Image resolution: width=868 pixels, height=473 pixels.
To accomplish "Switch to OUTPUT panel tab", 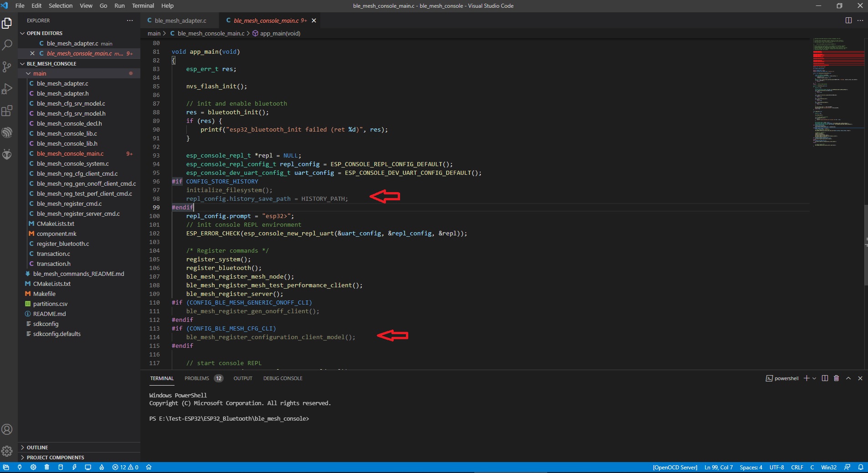I will point(243,378).
